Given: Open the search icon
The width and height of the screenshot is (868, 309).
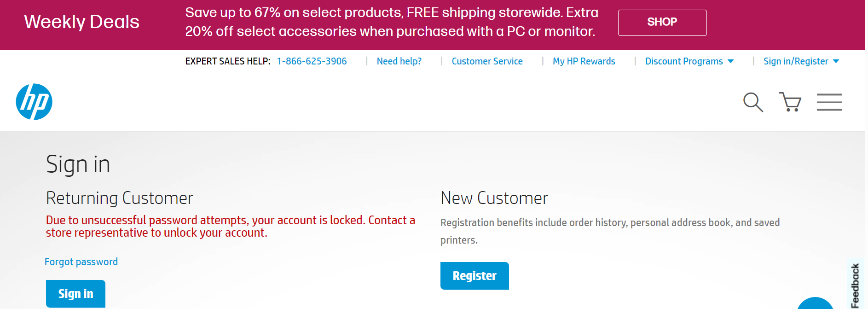Looking at the screenshot, I should (753, 102).
